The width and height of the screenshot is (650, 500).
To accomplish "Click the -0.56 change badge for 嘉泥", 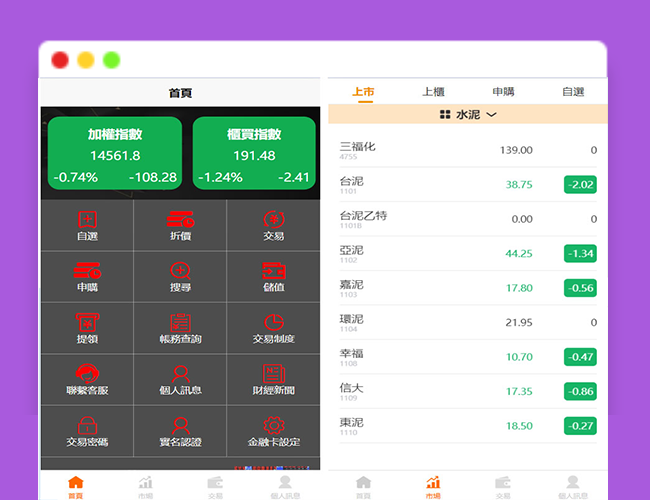I will coord(580,288).
